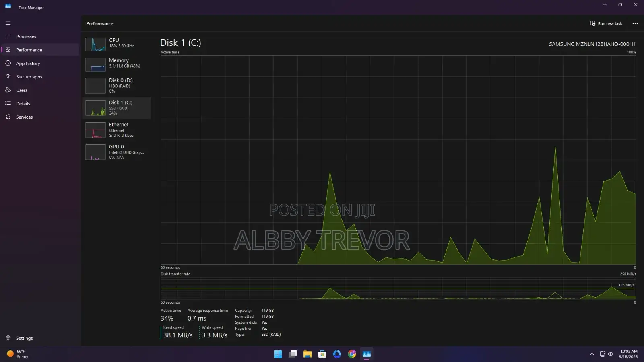Screen dimensions: 644x362
Task: Select the CPU performance graph thumbnail
Action: click(95, 44)
